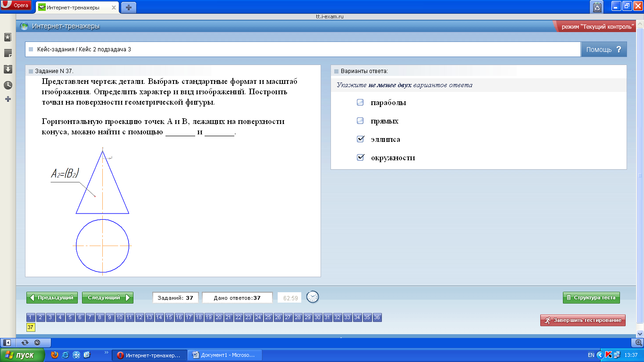Select current question 37 box
644x362 pixels.
tap(31, 327)
